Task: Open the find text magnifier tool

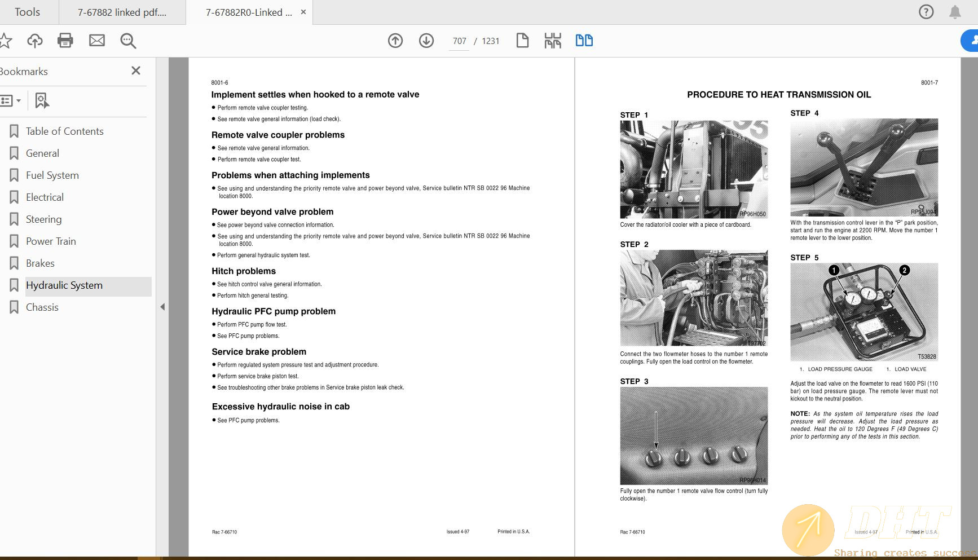Action: coord(128,41)
